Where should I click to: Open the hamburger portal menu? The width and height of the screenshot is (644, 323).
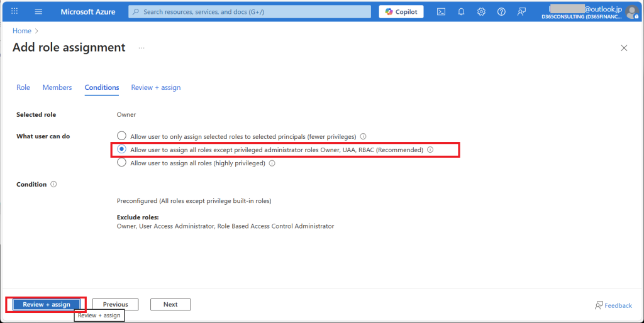pyautogui.click(x=38, y=12)
